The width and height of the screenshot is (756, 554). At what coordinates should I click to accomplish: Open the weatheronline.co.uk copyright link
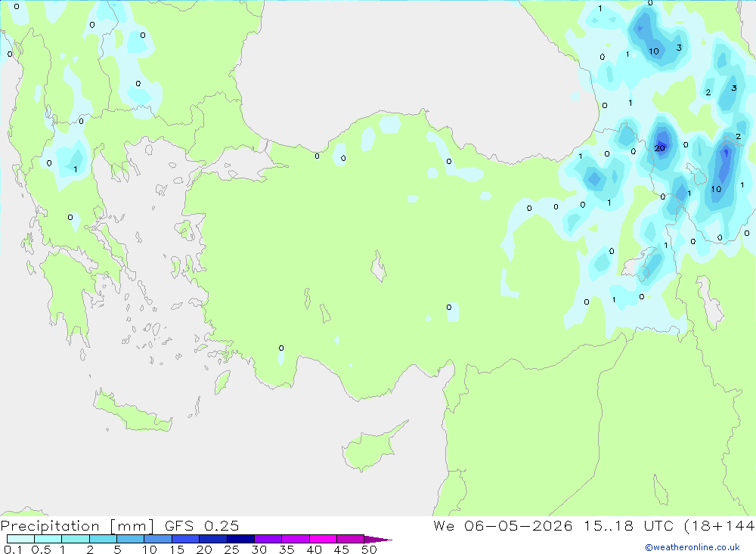pyautogui.click(x=692, y=547)
